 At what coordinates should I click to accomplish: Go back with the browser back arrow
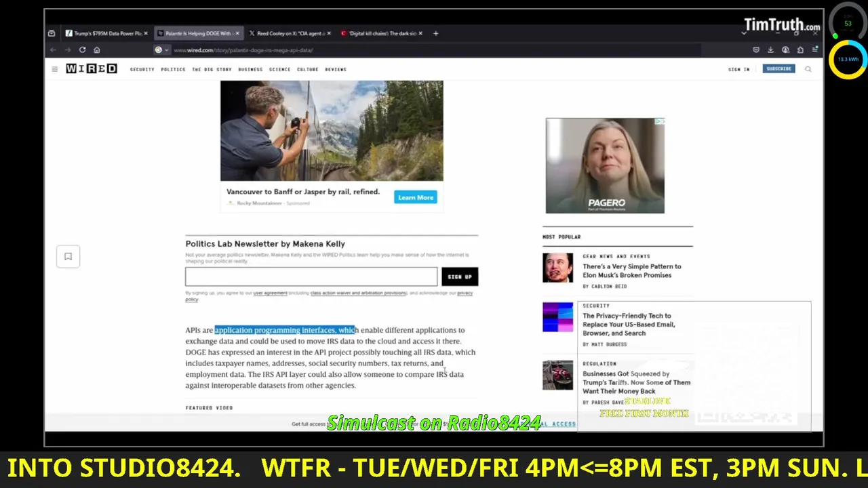click(x=53, y=50)
